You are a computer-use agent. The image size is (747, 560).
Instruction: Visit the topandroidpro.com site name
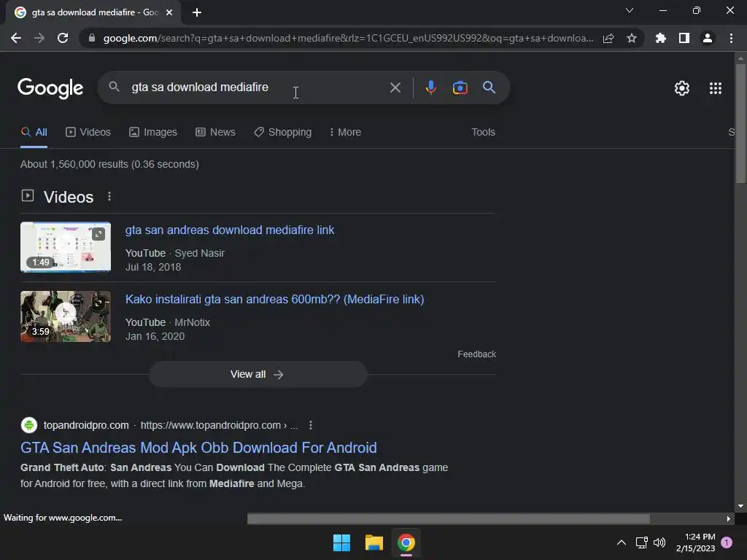pyautogui.click(x=86, y=425)
